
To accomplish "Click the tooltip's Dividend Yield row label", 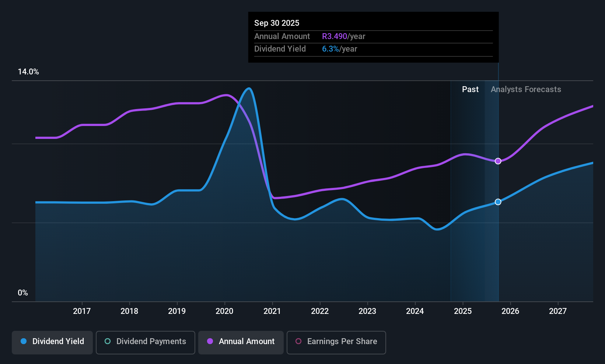I will [x=280, y=49].
